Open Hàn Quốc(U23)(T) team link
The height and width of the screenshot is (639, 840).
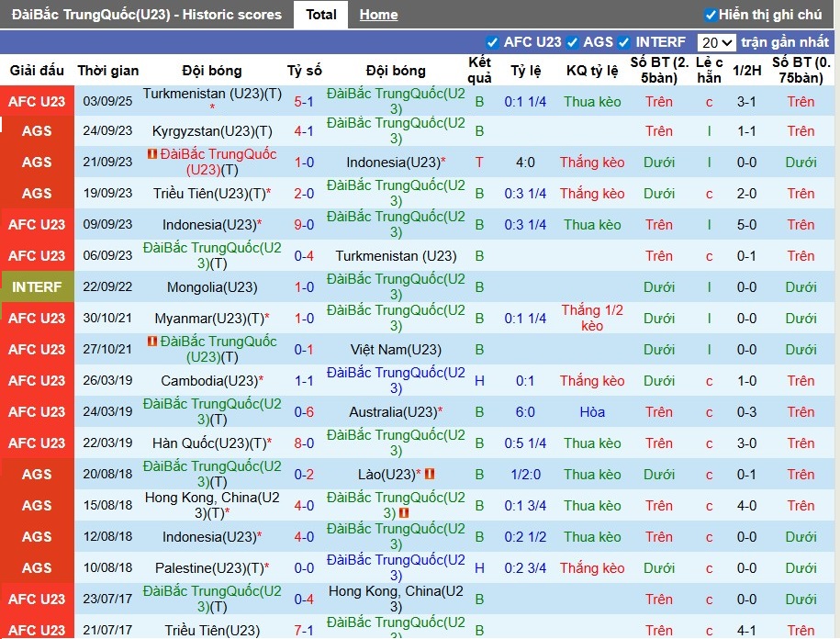[209, 443]
